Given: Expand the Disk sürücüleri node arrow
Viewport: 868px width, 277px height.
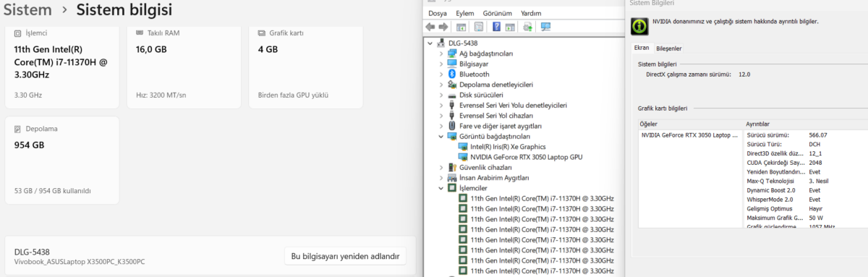Looking at the screenshot, I should [442, 95].
